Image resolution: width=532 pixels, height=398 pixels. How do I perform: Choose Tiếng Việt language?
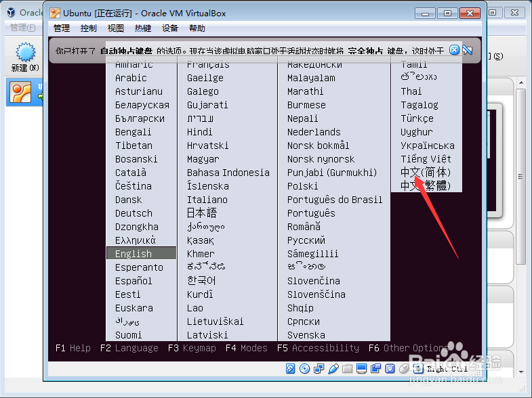point(426,159)
